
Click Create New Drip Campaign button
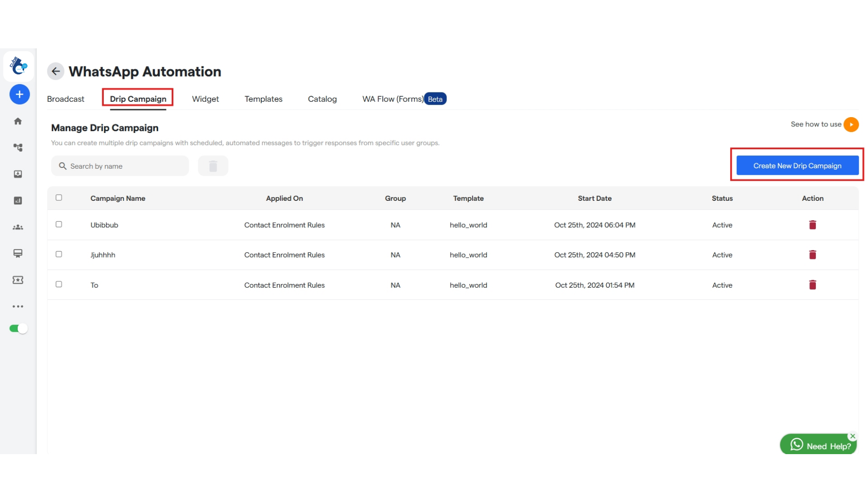coord(797,166)
